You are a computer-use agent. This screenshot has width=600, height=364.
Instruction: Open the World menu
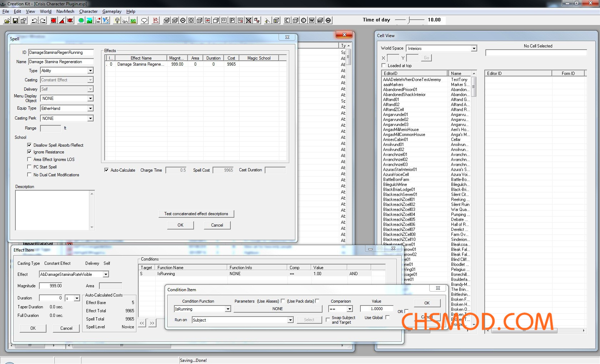click(46, 11)
